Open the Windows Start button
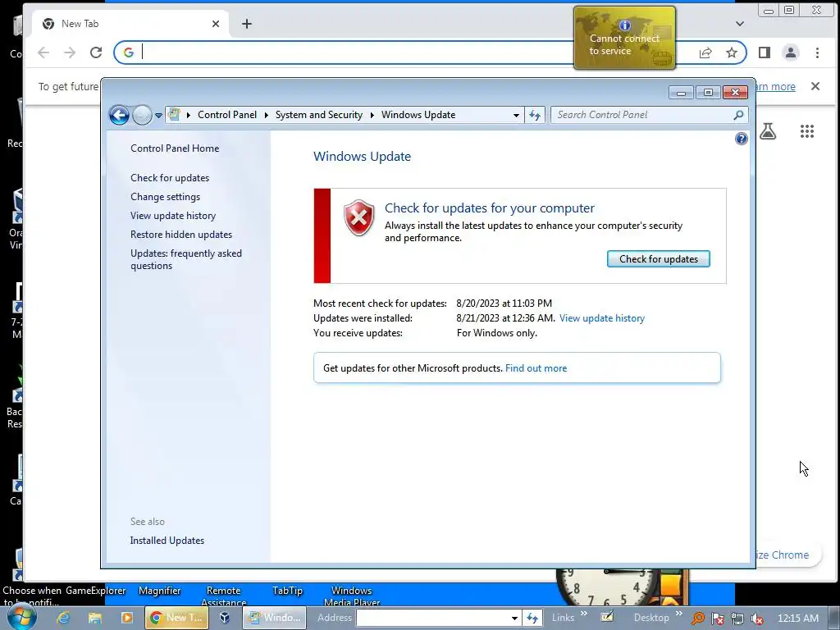 (x=21, y=617)
